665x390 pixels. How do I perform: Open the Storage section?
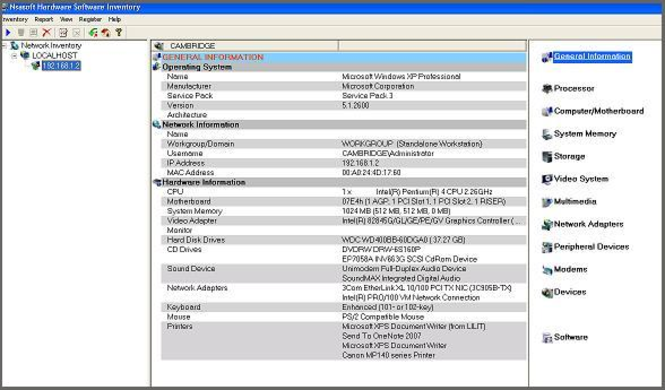point(569,156)
